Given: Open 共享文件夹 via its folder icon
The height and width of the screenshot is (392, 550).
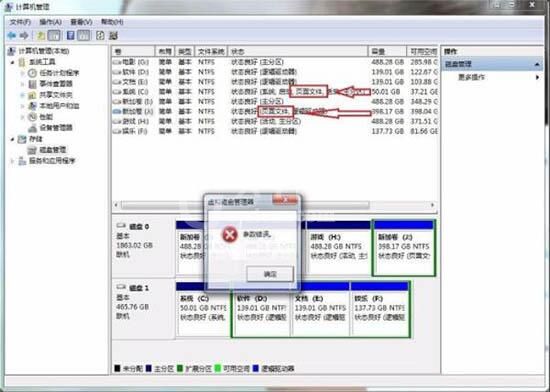Looking at the screenshot, I should click(x=32, y=95).
